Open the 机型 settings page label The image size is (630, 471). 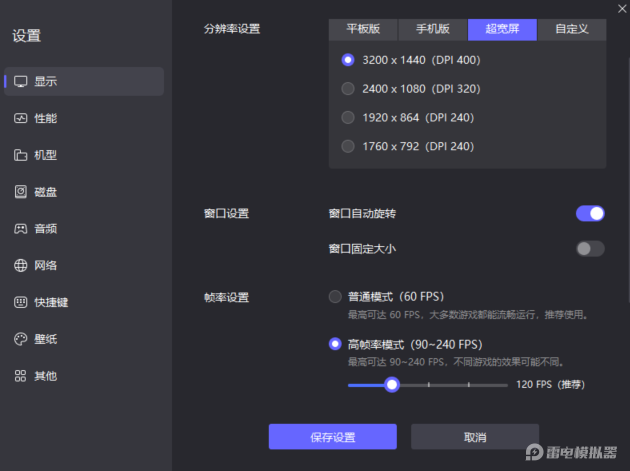pos(46,155)
